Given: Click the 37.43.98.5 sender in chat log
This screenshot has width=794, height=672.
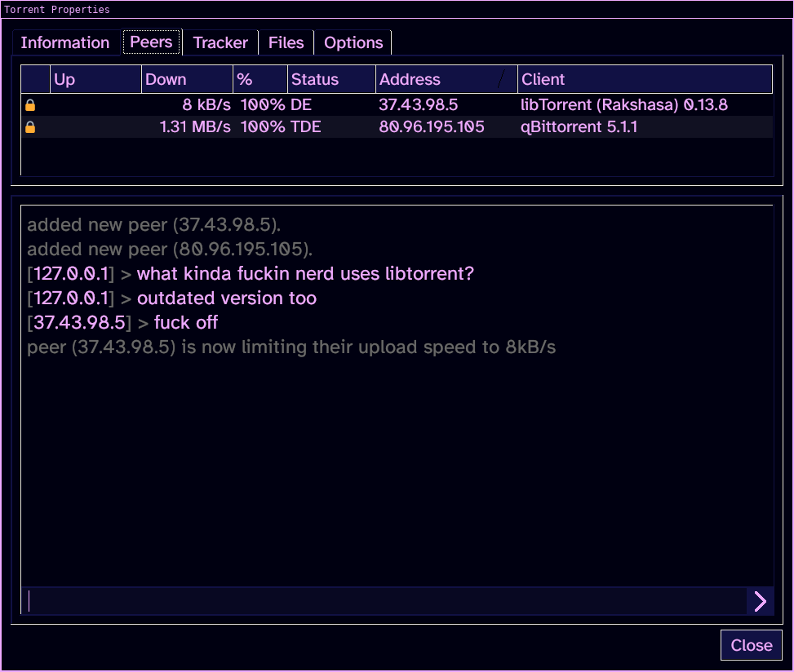Looking at the screenshot, I should tap(80, 323).
